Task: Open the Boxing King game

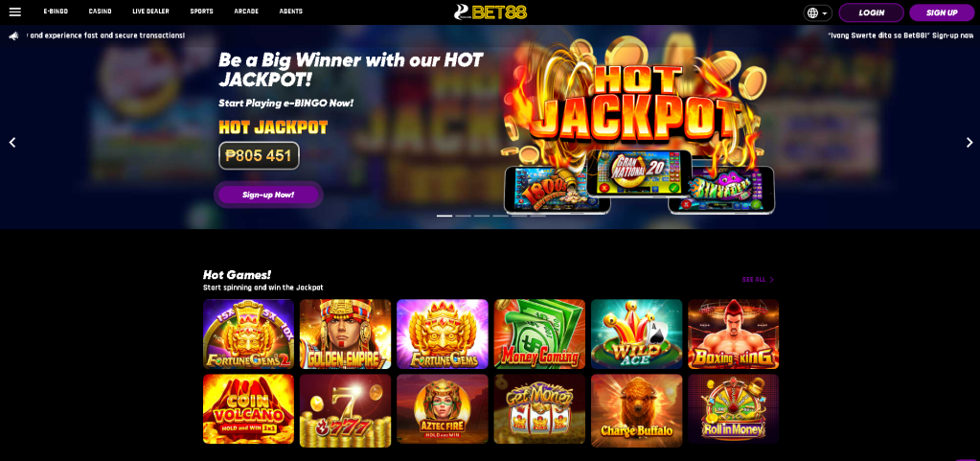Action: pyautogui.click(x=733, y=334)
